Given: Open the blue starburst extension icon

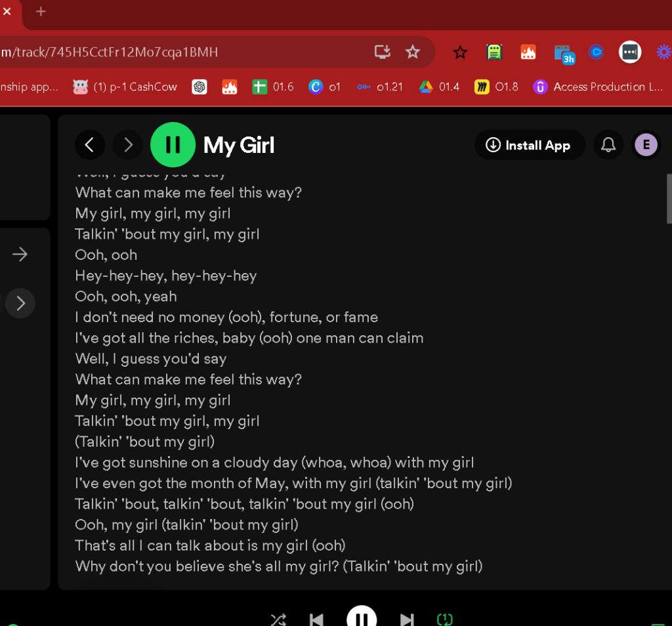Looking at the screenshot, I should [664, 52].
